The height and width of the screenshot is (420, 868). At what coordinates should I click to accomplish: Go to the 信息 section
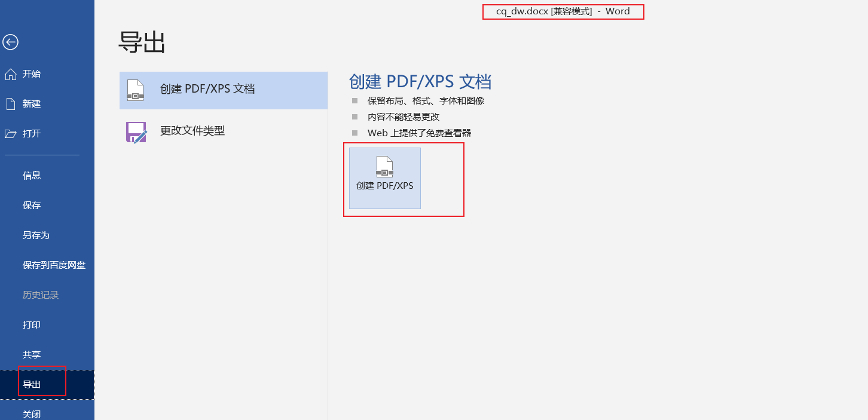tap(47, 176)
